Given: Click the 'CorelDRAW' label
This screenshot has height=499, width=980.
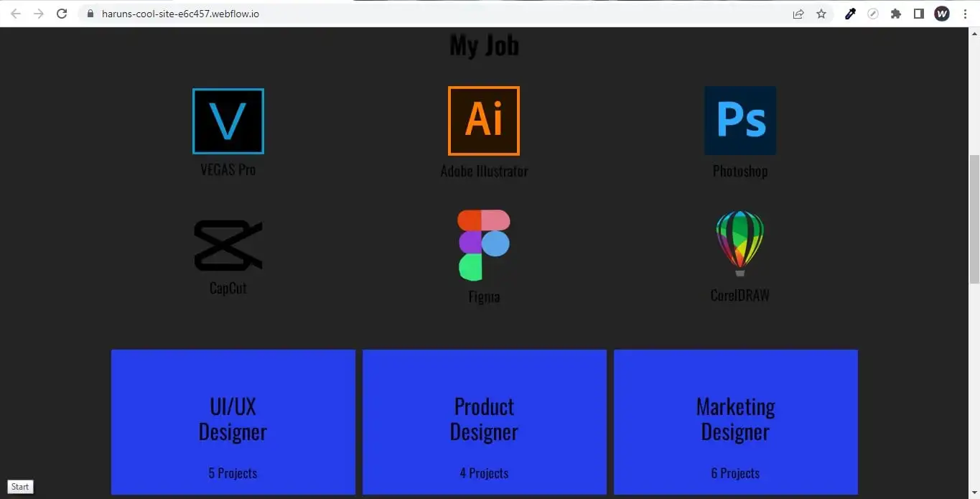Looking at the screenshot, I should pyautogui.click(x=740, y=296).
